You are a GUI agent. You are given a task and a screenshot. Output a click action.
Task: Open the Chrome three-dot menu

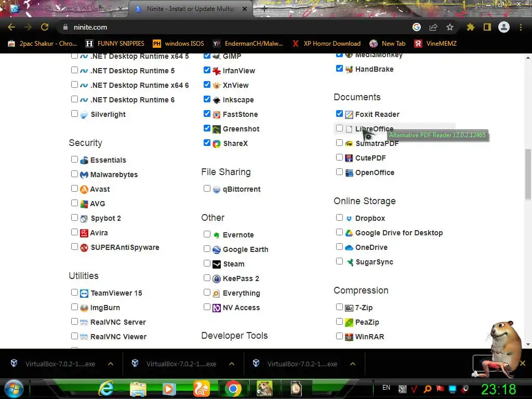point(521,27)
